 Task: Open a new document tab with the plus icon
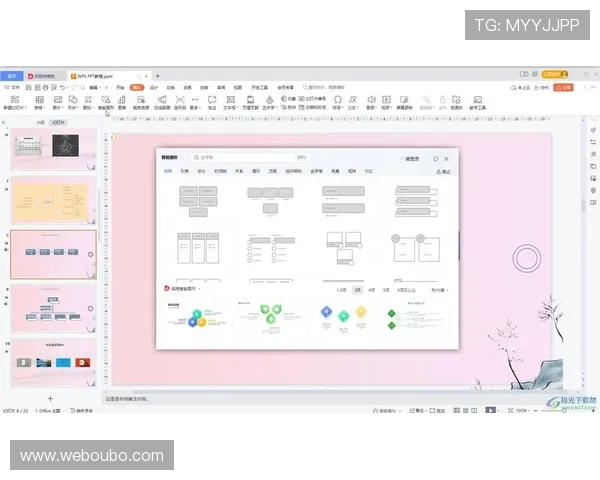pyautogui.click(x=157, y=75)
